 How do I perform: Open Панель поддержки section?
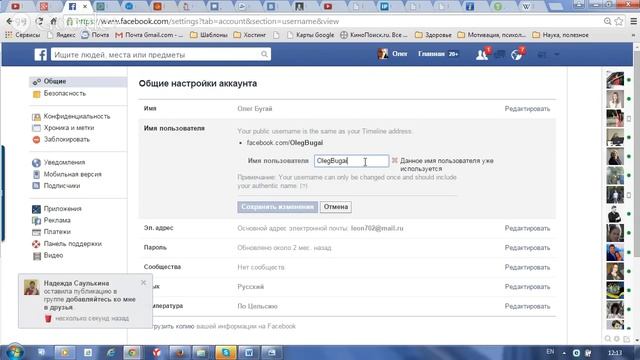pyautogui.click(x=73, y=244)
